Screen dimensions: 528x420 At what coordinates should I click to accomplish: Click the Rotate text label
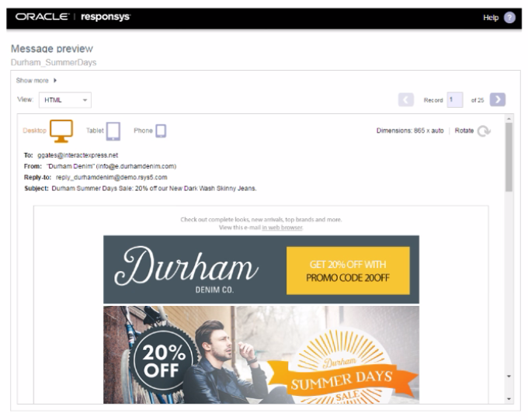[464, 130]
